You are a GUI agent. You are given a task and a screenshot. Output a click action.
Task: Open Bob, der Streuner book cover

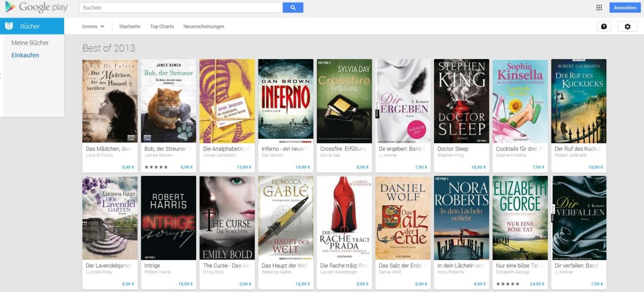[x=169, y=101]
